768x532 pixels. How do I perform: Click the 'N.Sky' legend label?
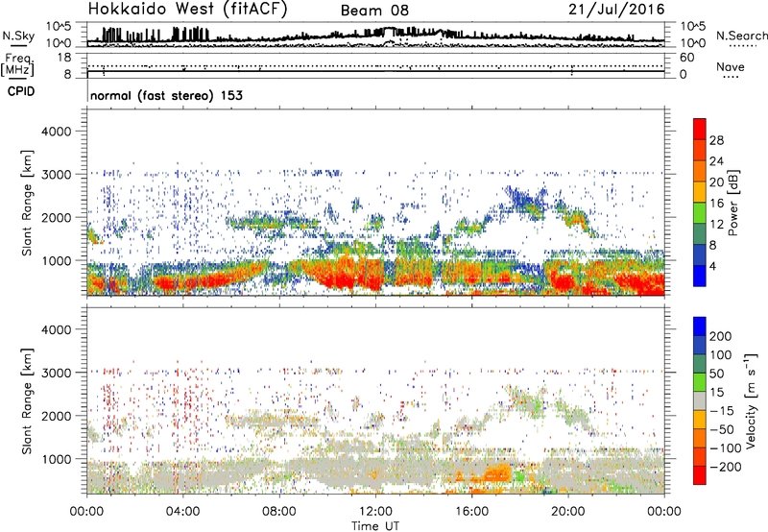coord(18,36)
